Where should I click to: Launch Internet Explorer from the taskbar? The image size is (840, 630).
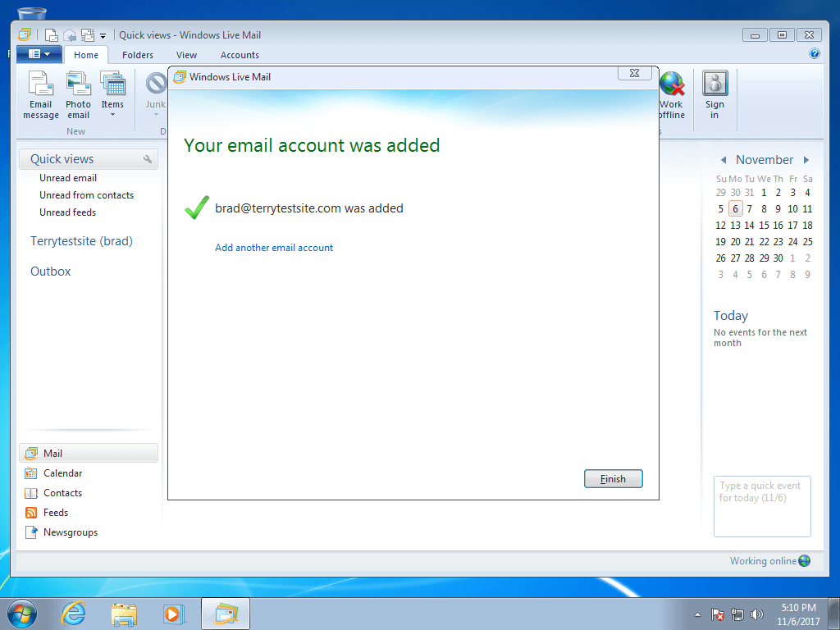[x=73, y=614]
